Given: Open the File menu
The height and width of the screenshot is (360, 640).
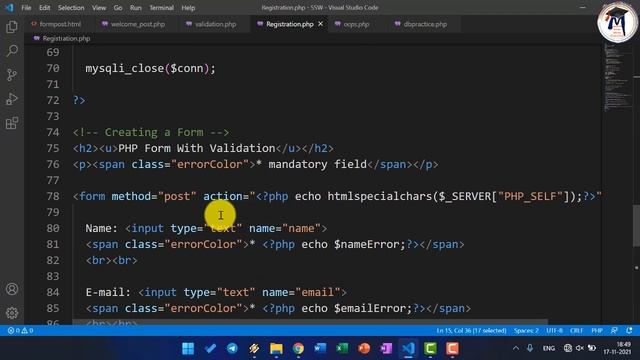Looking at the screenshot, I should 26,8.
